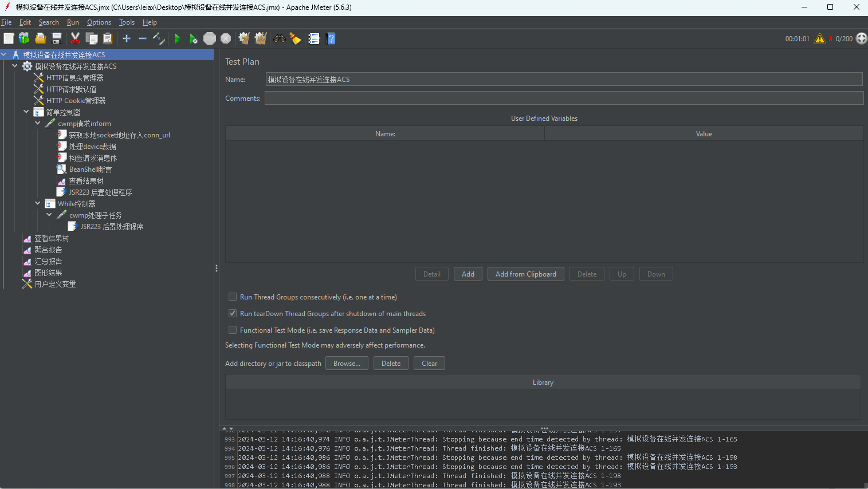868x489 pixels.
Task: Select 用户定义变量 in tree
Action: (55, 284)
